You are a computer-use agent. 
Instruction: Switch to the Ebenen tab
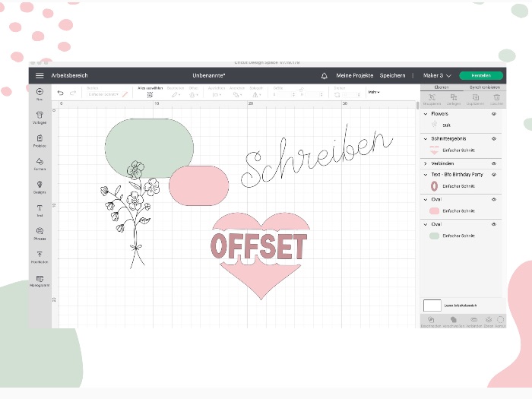[441, 87]
